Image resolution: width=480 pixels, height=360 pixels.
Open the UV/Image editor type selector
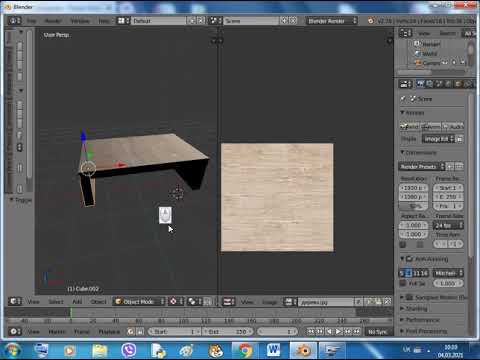(x=229, y=302)
